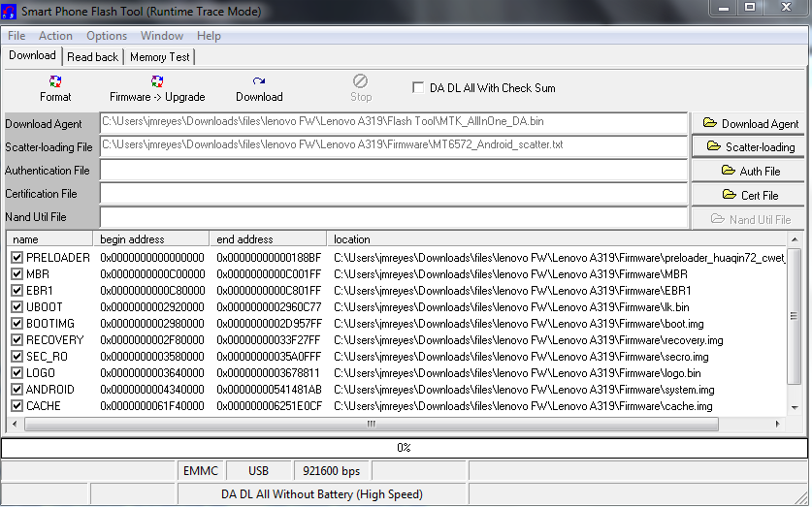Uncheck the RECOVERY partition checkbox
812x507 pixels.
[17, 340]
